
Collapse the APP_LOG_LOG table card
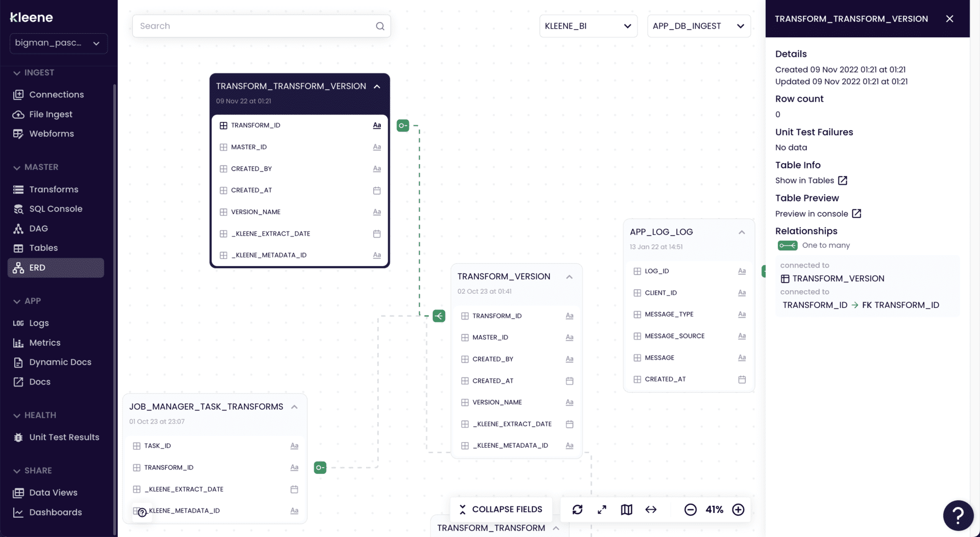(x=742, y=233)
